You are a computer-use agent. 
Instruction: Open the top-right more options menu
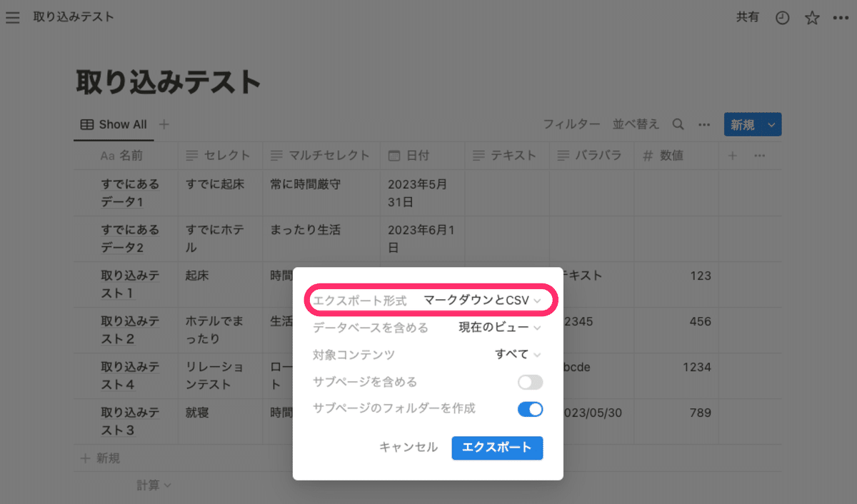[841, 17]
